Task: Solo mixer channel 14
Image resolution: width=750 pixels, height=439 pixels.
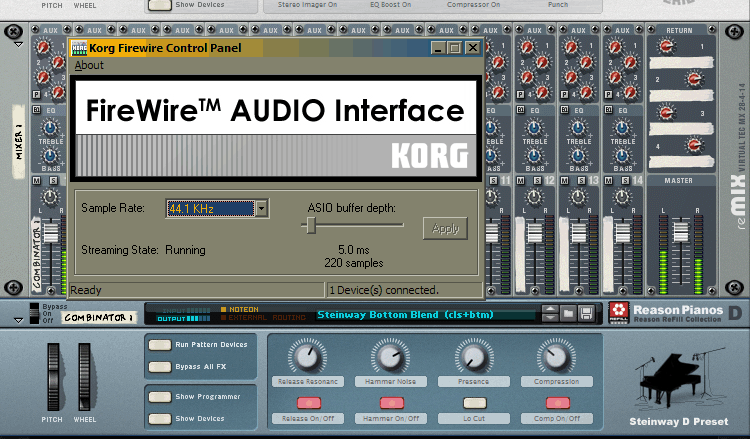Action: (x=625, y=180)
